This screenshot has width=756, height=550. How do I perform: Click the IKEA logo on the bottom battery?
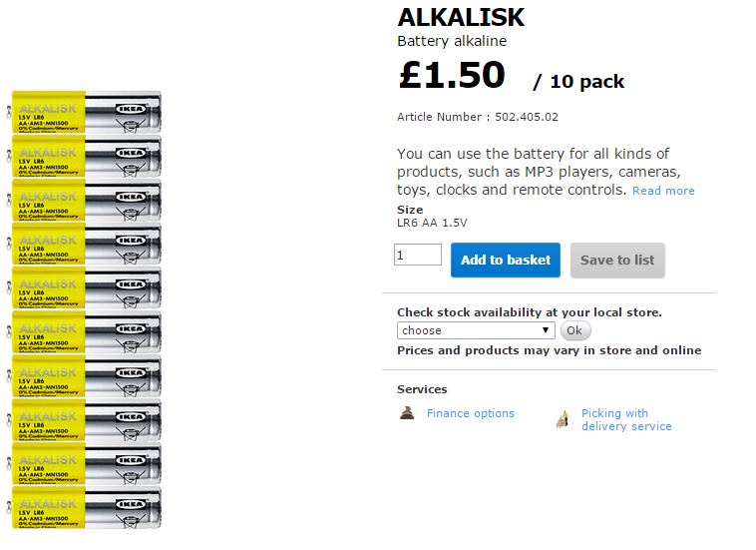click(131, 505)
